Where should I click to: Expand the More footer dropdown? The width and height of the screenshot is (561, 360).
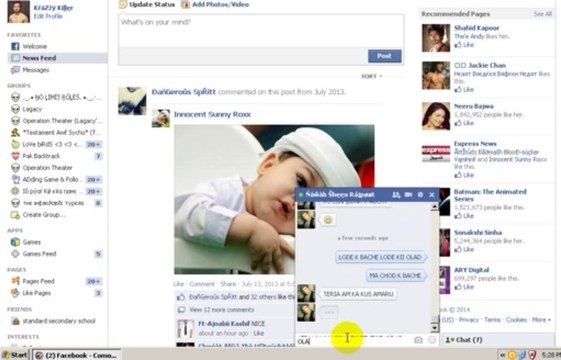(541, 320)
